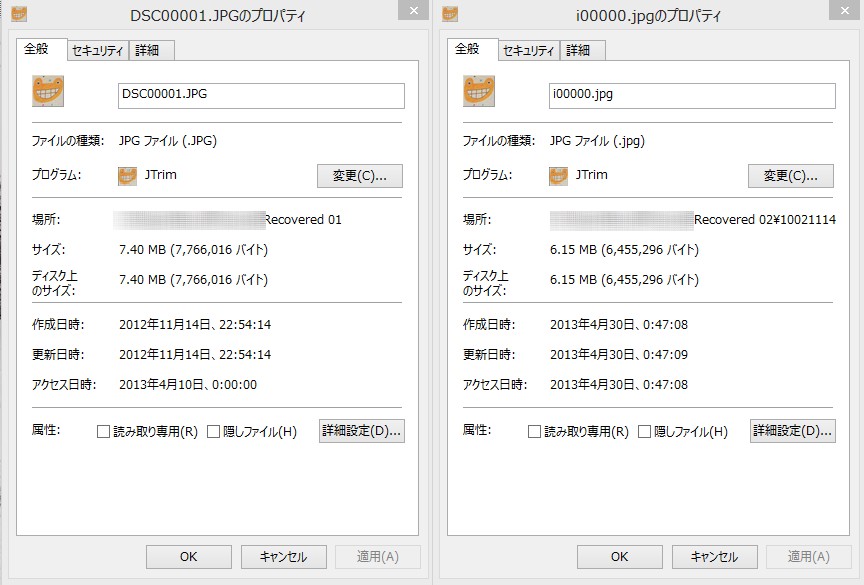864x585 pixels.
Task: Check 読み取り専用 in the i00000.jpg dialog
Action: [x=534, y=432]
